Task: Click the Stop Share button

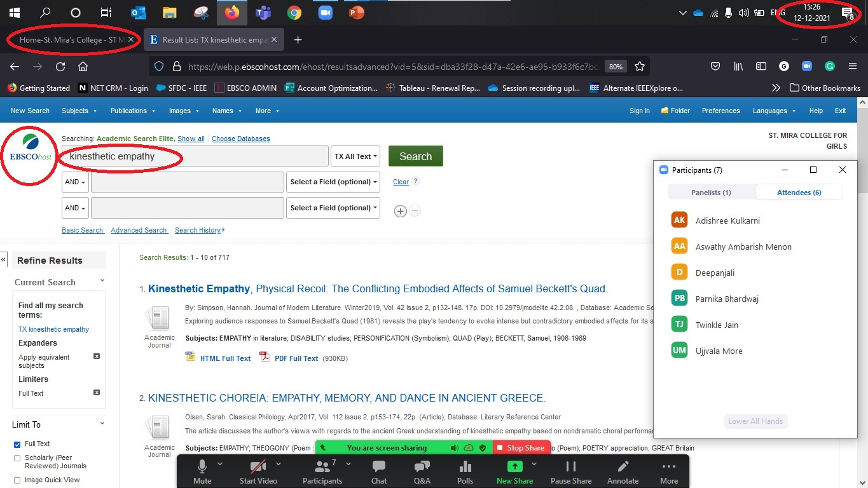Action: pyautogui.click(x=521, y=448)
